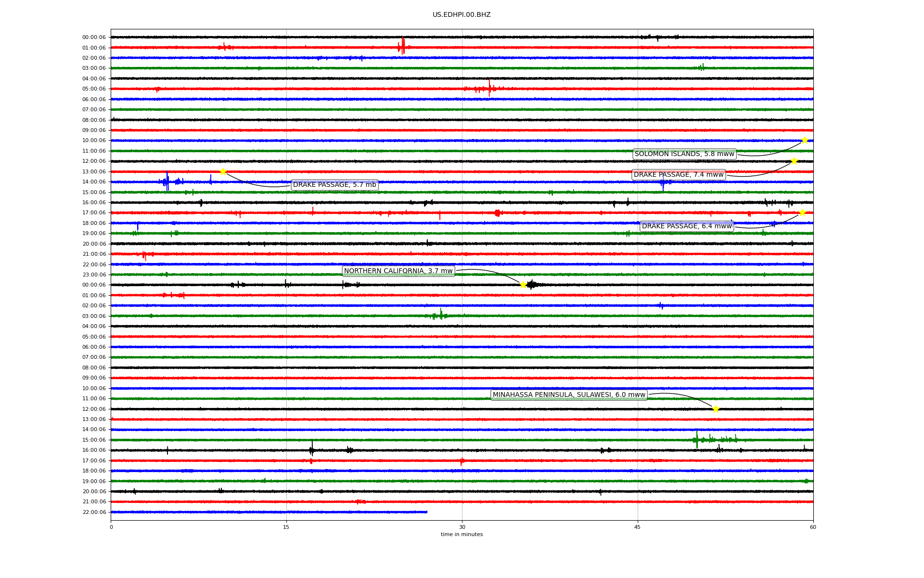
Task: Select the yellow star for Minahassa Peninsula event
Action: click(716, 409)
